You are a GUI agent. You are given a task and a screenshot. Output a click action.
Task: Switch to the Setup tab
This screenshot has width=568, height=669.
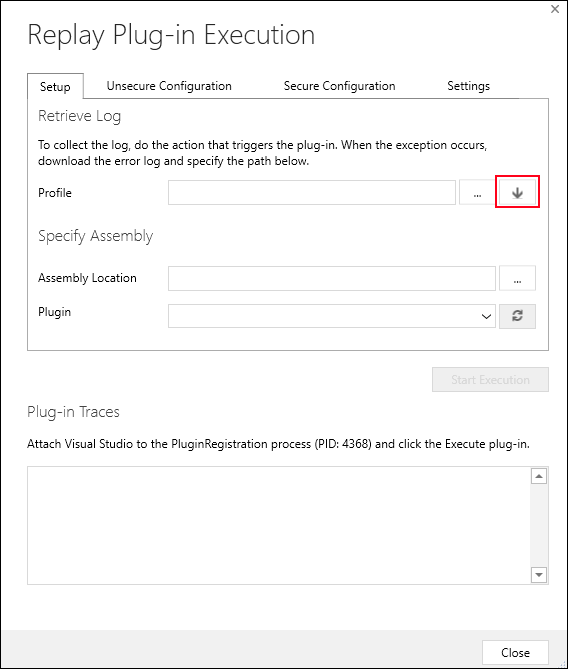tap(55, 87)
